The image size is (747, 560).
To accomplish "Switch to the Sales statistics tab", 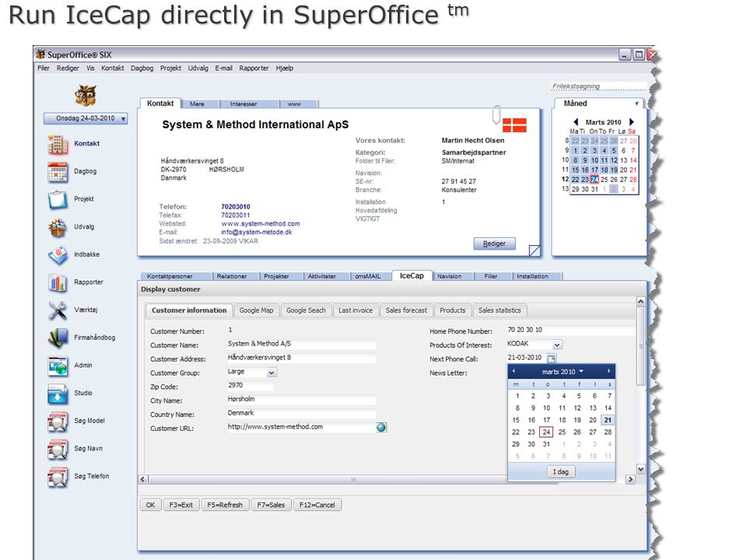I will 500,310.
